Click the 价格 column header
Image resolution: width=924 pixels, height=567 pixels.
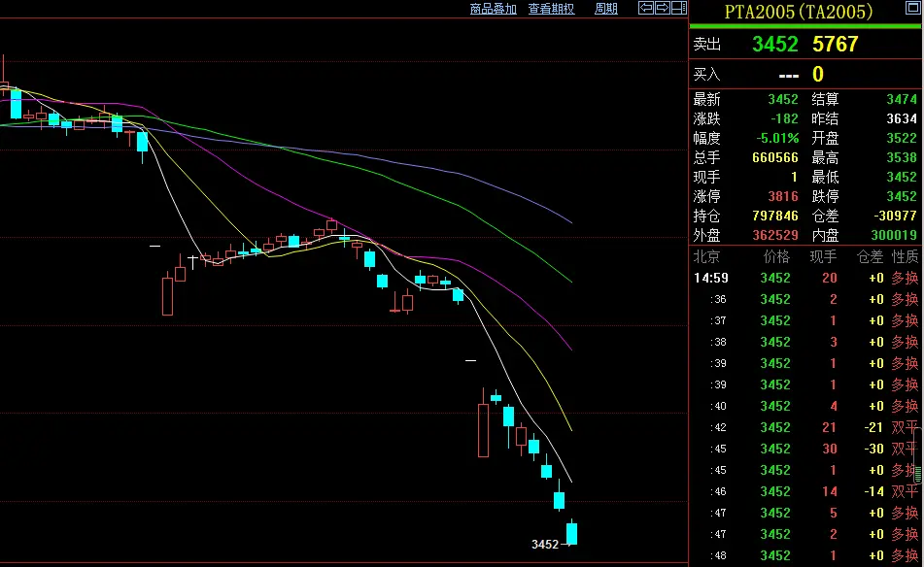(776, 257)
